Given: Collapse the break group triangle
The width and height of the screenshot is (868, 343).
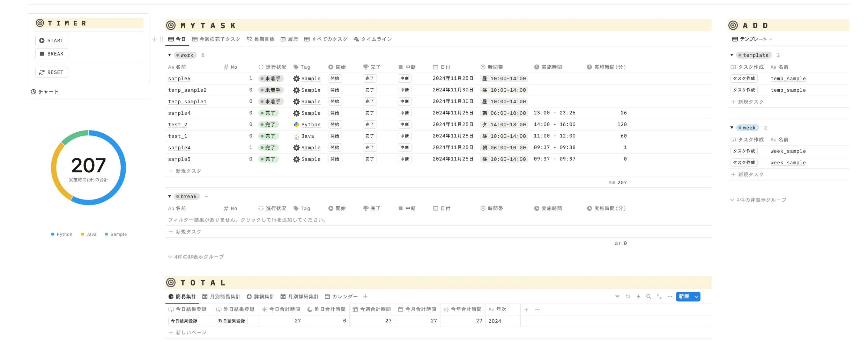Looking at the screenshot, I should click(x=170, y=196).
